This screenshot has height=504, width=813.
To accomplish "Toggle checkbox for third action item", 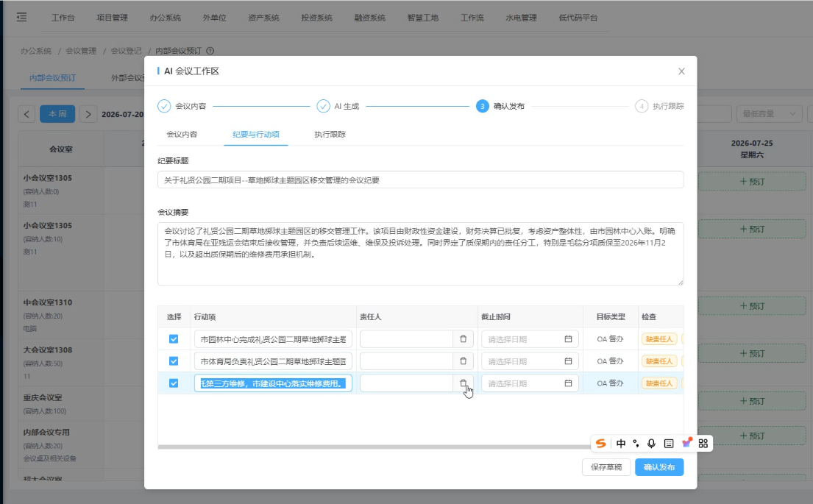I will point(174,383).
